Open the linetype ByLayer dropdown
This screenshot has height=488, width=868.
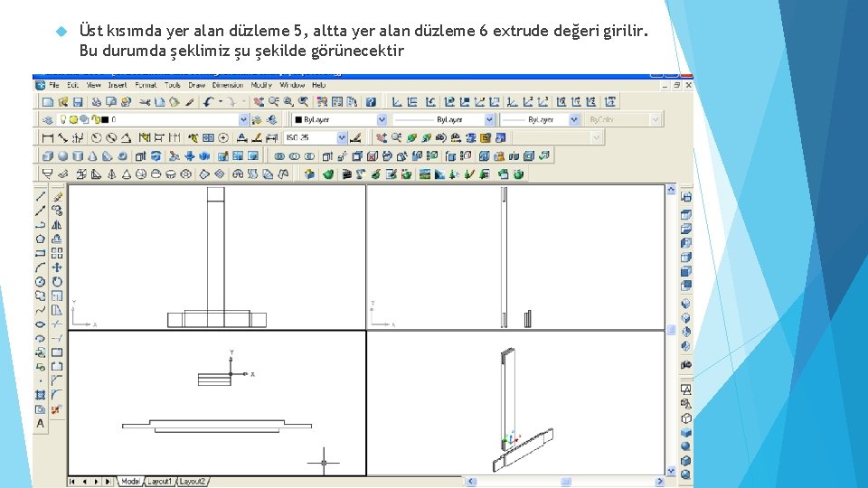[489, 119]
